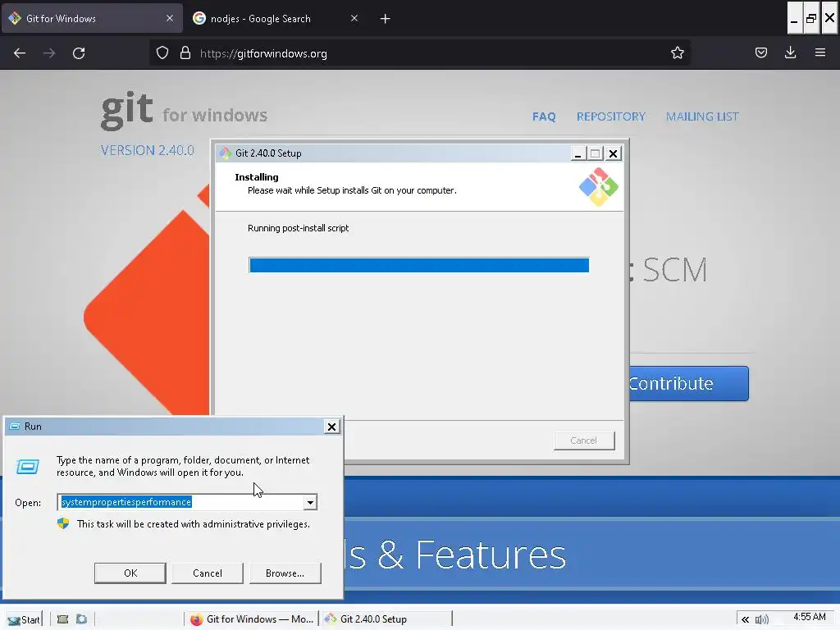
Task: Click the installation progress bar
Action: [419, 265]
